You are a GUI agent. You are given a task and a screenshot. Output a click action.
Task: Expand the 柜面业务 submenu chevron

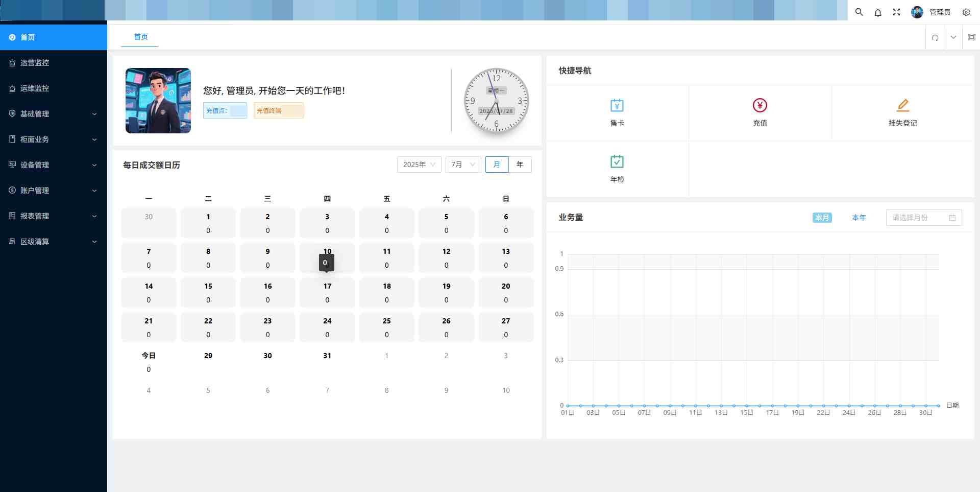point(94,139)
